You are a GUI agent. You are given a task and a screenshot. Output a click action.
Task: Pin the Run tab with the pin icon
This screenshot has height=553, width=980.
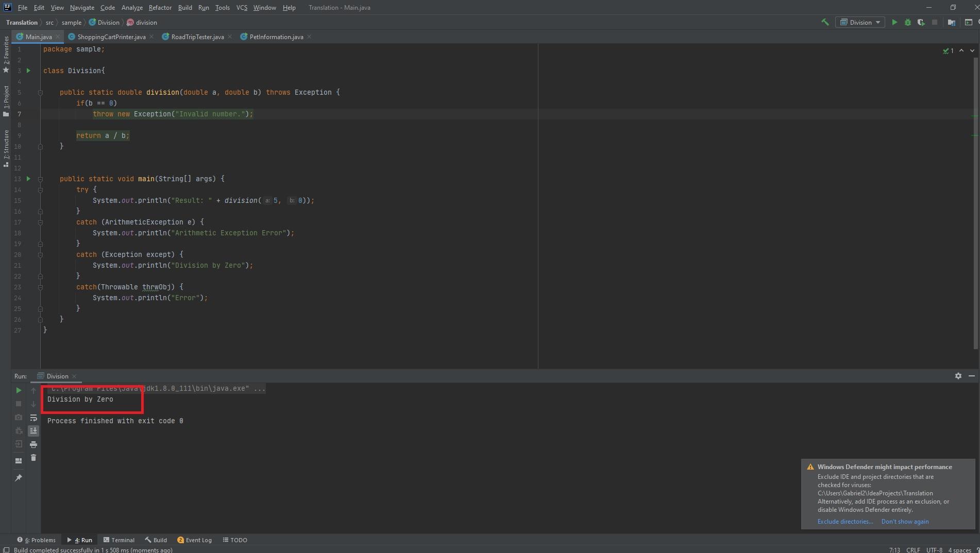tap(19, 478)
